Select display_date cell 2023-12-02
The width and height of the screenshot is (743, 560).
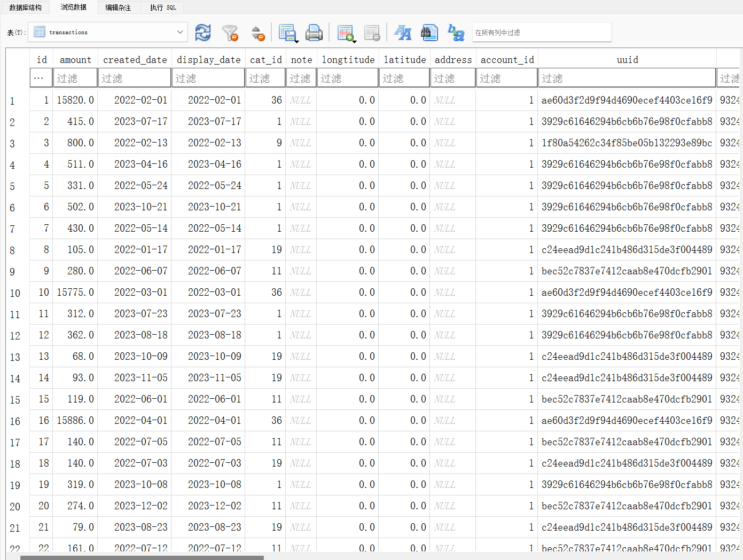pyautogui.click(x=209, y=506)
